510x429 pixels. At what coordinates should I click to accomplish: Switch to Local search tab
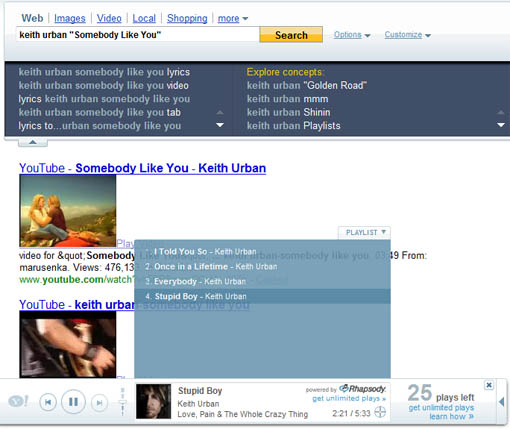[x=144, y=18]
